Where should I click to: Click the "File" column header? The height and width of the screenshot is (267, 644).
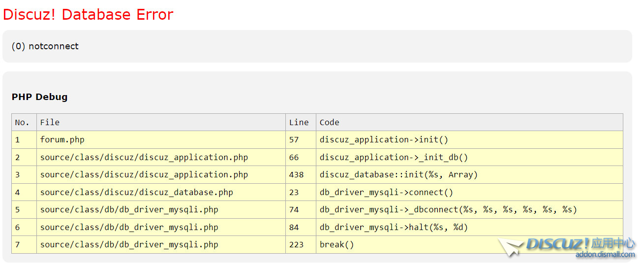(x=161, y=122)
